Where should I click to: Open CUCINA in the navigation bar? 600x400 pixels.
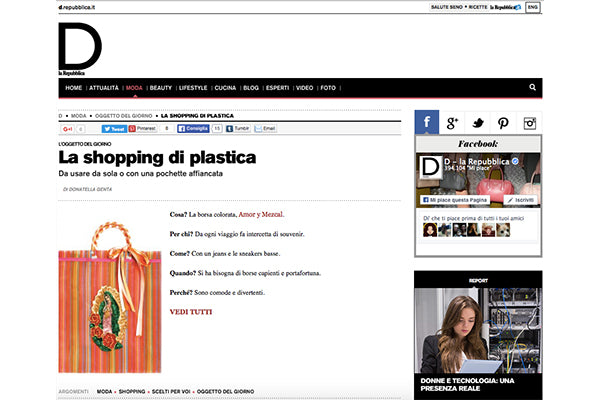click(225, 88)
